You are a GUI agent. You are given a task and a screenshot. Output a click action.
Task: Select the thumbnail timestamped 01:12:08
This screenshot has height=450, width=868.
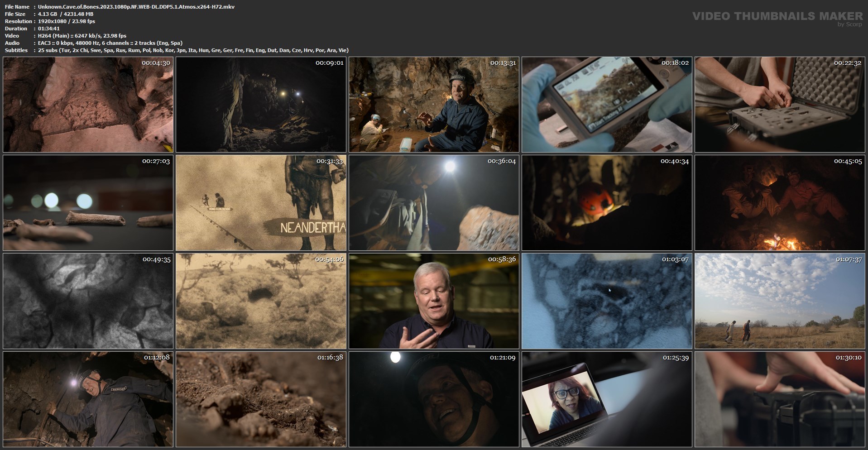tap(88, 399)
